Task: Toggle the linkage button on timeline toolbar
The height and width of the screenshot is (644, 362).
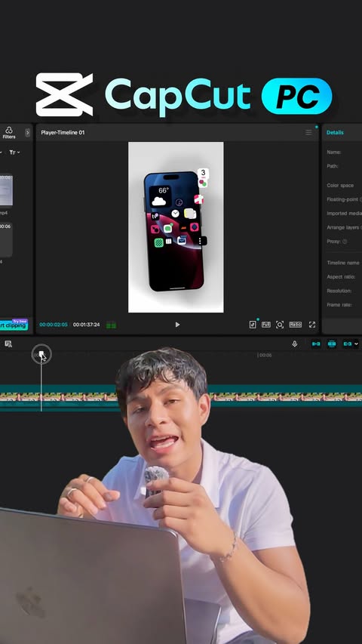Action: [x=347, y=344]
